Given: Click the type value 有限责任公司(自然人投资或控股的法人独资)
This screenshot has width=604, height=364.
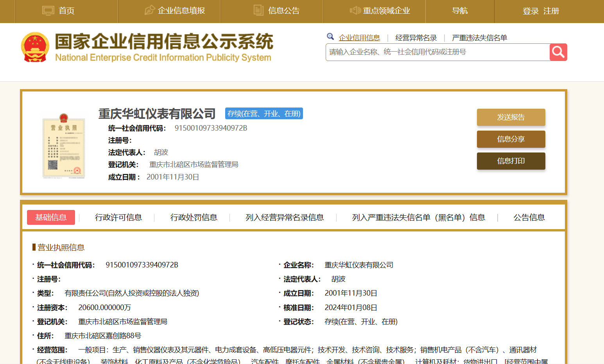Looking at the screenshot, I should (x=132, y=293).
